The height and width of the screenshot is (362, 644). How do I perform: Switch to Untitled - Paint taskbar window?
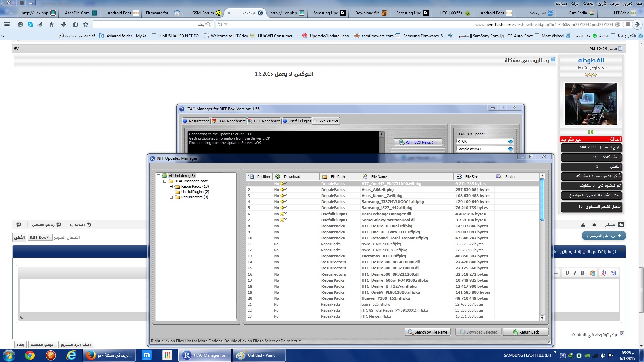tap(259, 355)
